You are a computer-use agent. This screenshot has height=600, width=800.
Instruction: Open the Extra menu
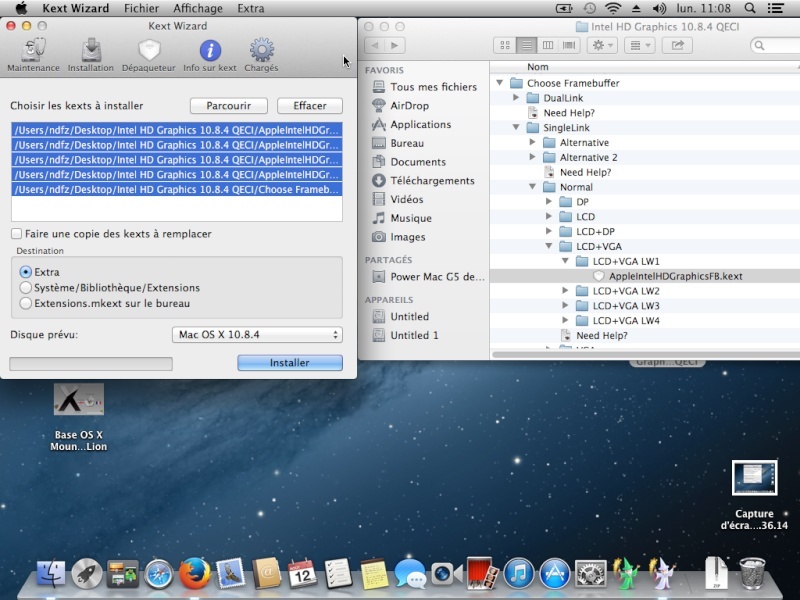click(x=251, y=8)
